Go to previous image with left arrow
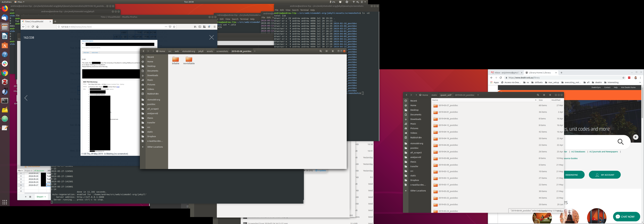The height and width of the screenshot is (224, 644). [x=26, y=98]
